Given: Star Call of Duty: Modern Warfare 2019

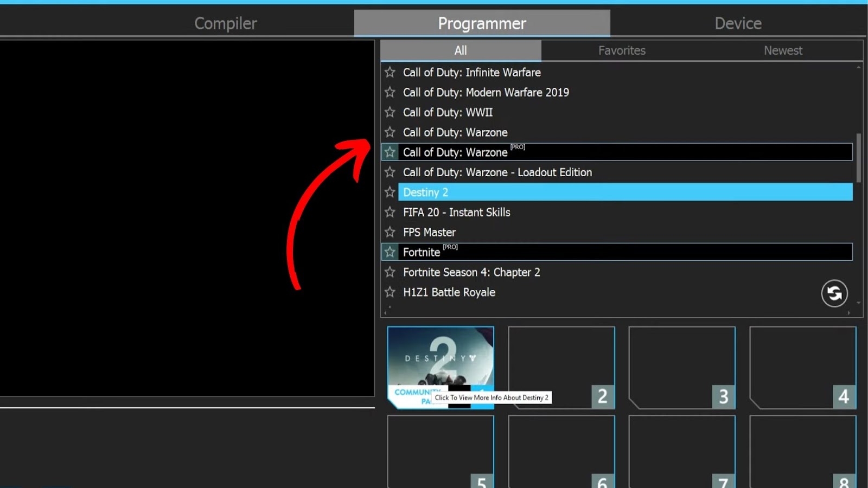Looking at the screenshot, I should click(390, 92).
